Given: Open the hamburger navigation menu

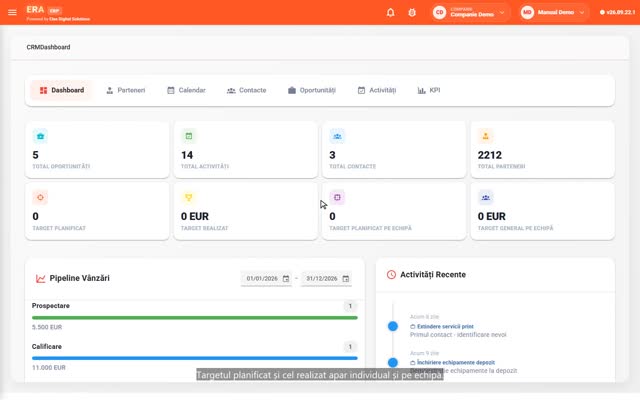Looking at the screenshot, I should pyautogui.click(x=12, y=12).
